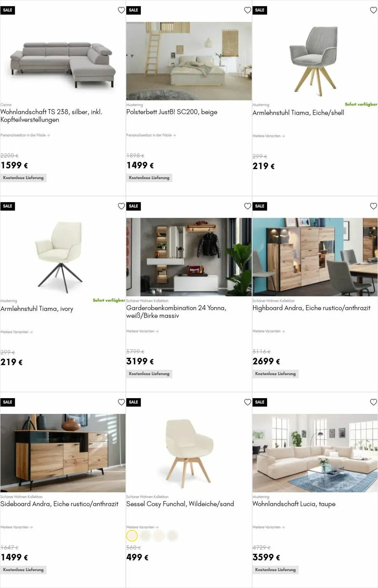Click the gray corner sofa product image
378x588 pixels.
tap(63, 61)
